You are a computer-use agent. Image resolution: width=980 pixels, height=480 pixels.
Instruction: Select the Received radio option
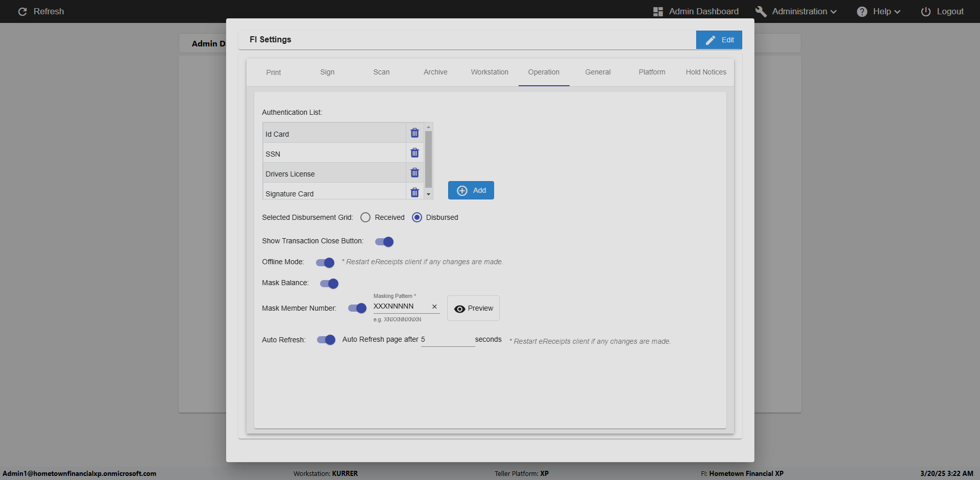[365, 217]
